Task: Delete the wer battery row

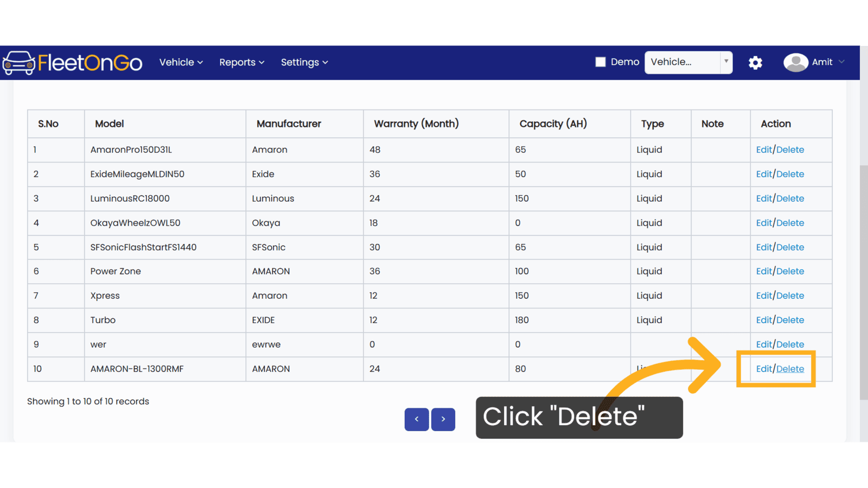Action: coord(790,344)
